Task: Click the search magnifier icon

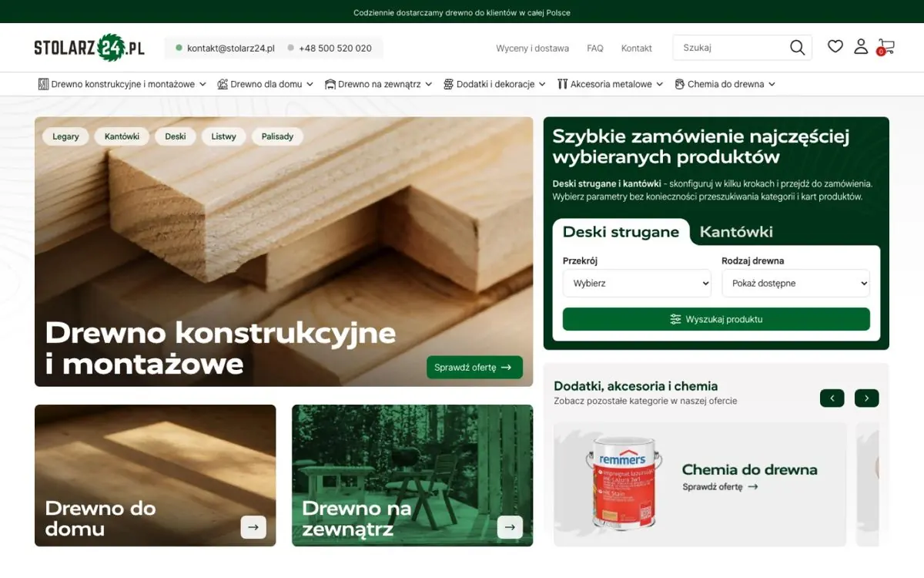Action: pyautogui.click(x=797, y=48)
